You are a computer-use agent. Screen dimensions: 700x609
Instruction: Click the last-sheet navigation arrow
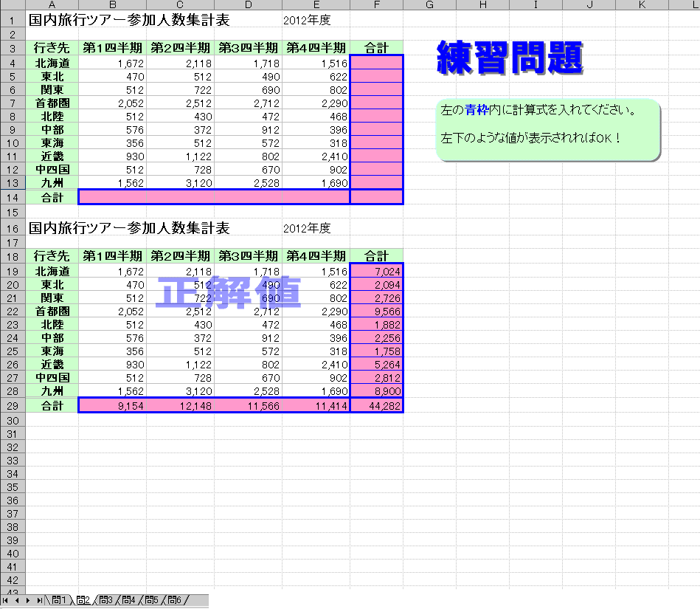39,600
